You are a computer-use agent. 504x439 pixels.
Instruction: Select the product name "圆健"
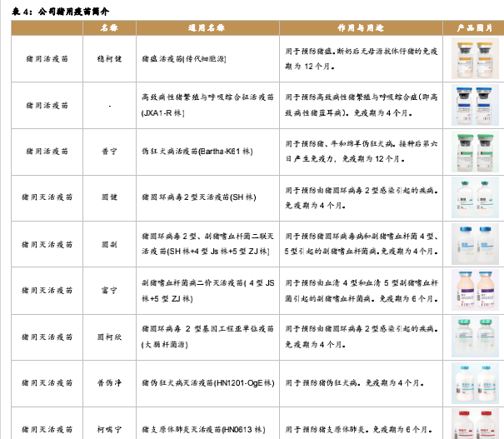[x=109, y=197]
